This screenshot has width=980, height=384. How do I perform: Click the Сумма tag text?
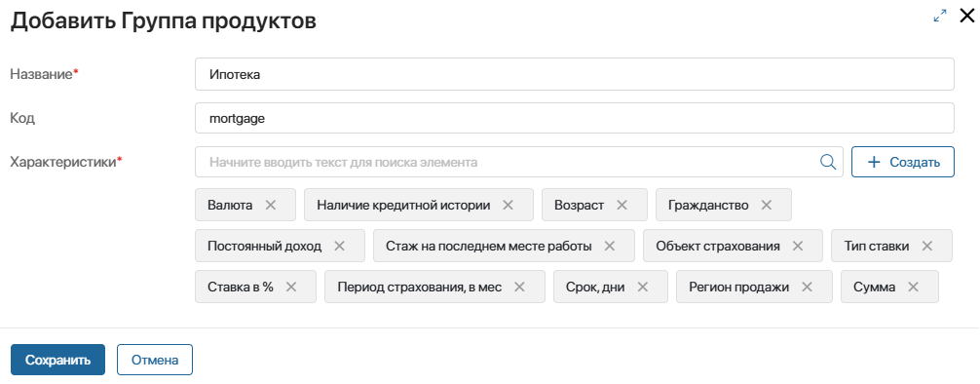tap(875, 288)
